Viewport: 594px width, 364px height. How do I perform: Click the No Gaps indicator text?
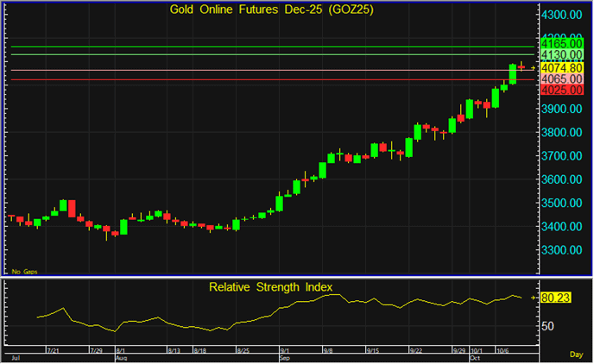(x=23, y=271)
